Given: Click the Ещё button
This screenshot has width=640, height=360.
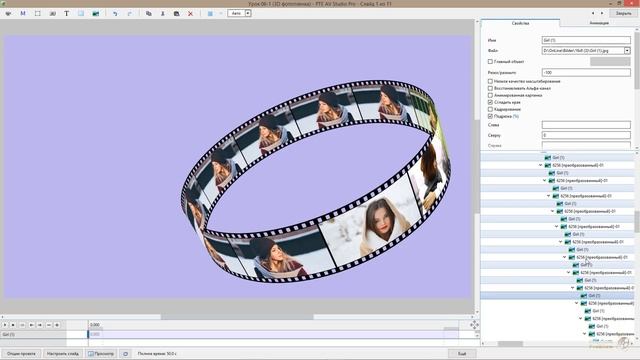Looking at the screenshot, I should click(x=462, y=354).
